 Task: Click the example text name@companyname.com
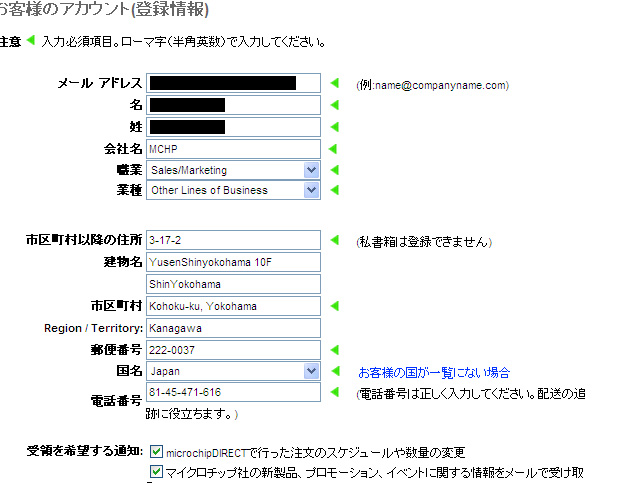click(x=442, y=85)
